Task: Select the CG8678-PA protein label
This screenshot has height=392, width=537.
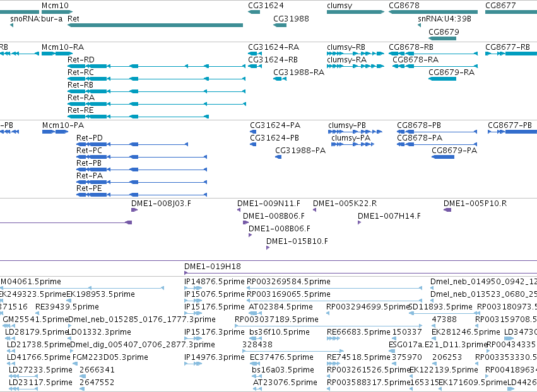Action: click(420, 138)
